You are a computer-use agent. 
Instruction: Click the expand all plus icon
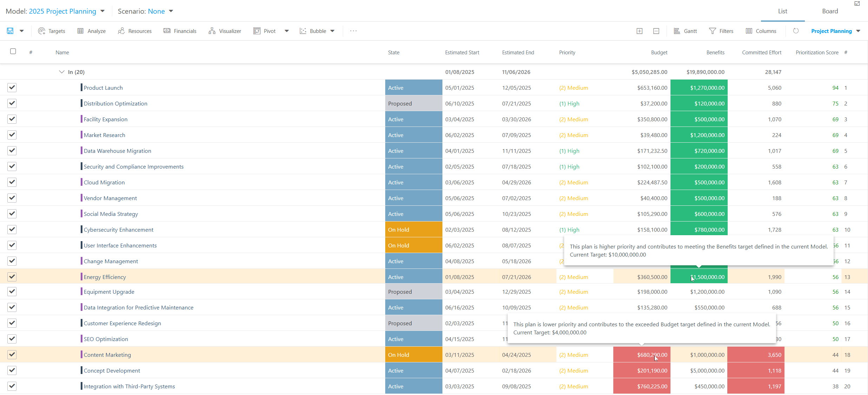coord(640,31)
